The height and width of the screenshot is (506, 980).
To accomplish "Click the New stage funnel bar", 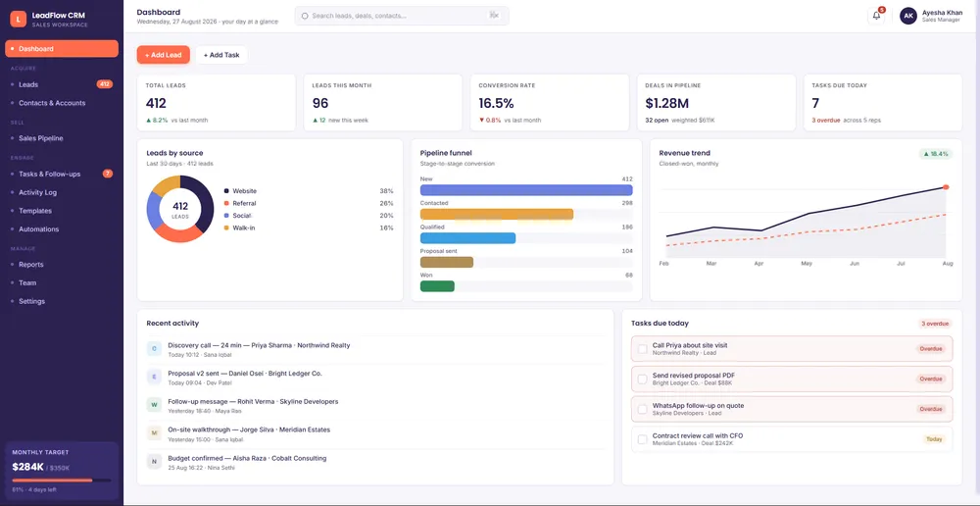I will click(526, 190).
